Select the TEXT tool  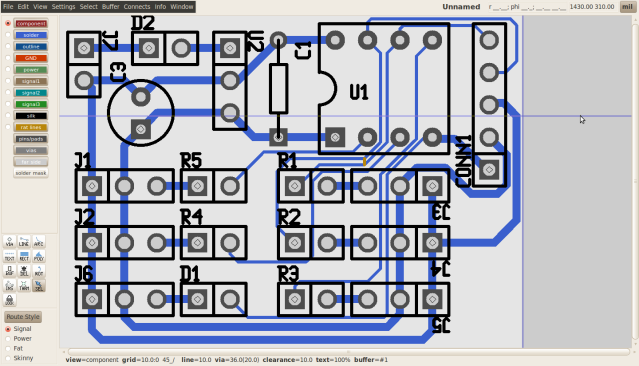click(9, 256)
